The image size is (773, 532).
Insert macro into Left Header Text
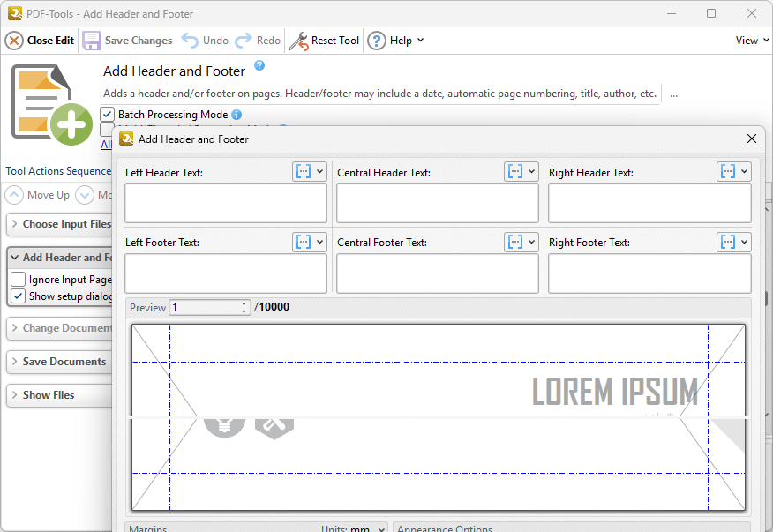303,172
